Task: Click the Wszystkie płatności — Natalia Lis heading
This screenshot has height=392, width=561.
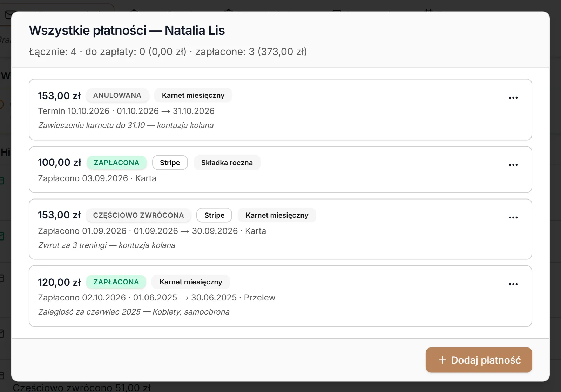Action: coord(127,31)
